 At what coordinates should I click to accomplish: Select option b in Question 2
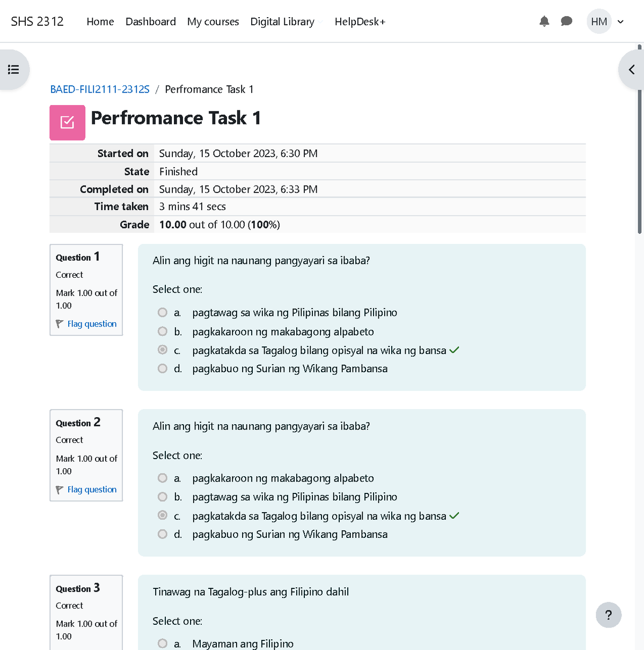pyautogui.click(x=163, y=497)
